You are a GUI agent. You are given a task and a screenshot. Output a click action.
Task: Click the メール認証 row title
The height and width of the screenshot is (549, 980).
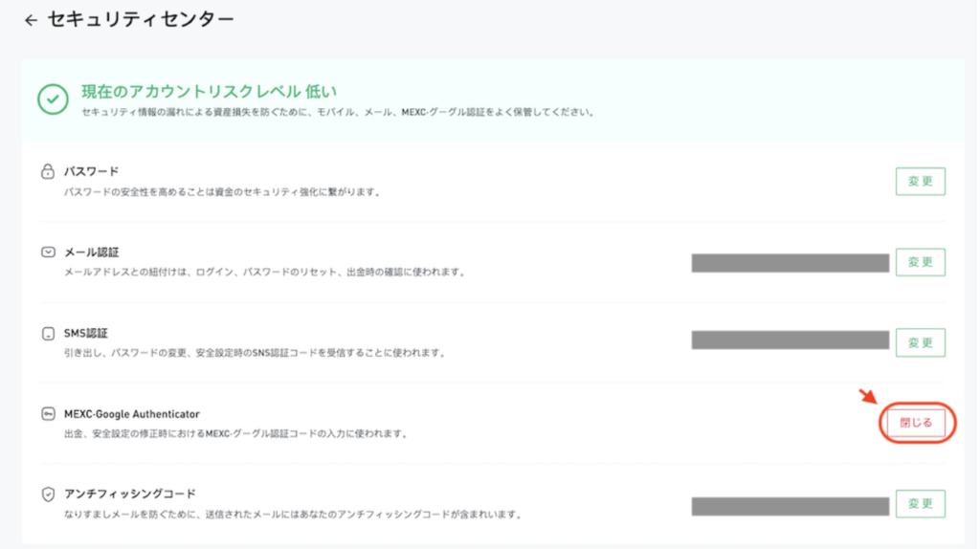91,253
